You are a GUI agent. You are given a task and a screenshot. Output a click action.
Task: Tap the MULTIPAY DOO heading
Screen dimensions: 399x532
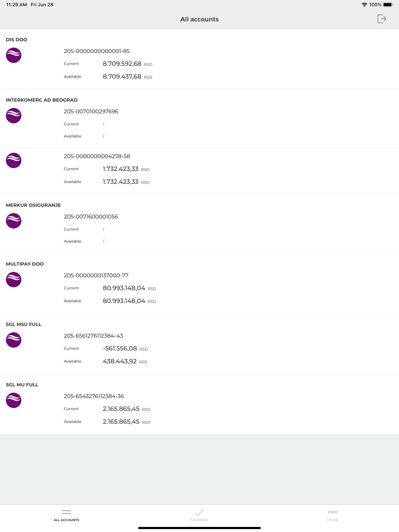coord(25,264)
